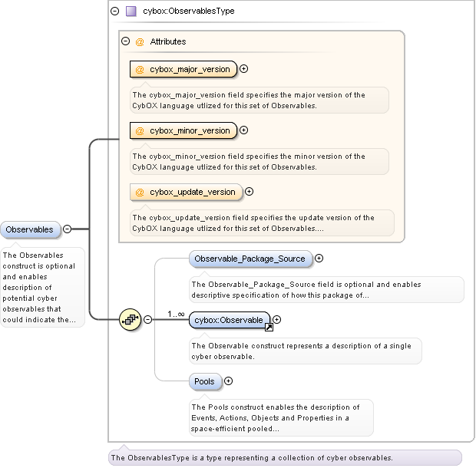Expand the cybox_minor_version attribute
The width and height of the screenshot is (476, 468).
(x=244, y=130)
